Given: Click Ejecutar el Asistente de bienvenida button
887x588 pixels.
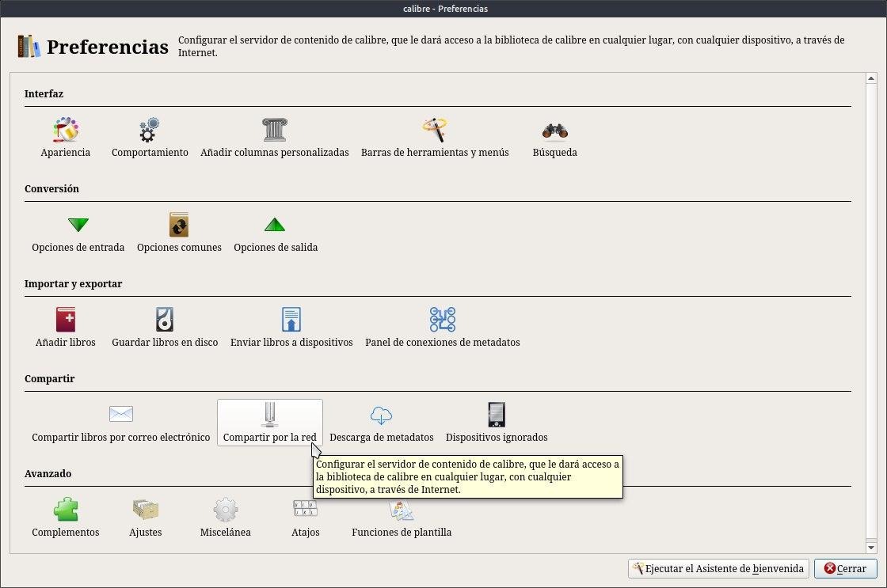Looking at the screenshot, I should pos(718,569).
